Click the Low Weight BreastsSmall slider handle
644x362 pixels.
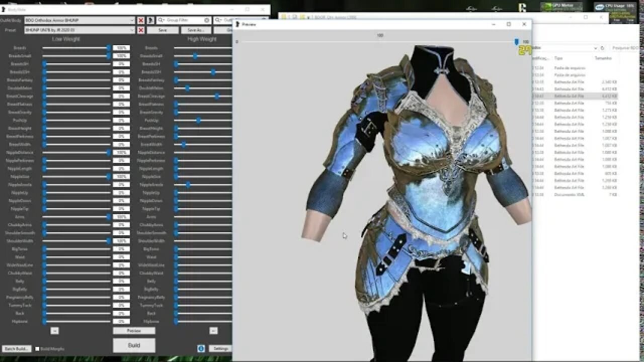(x=109, y=56)
